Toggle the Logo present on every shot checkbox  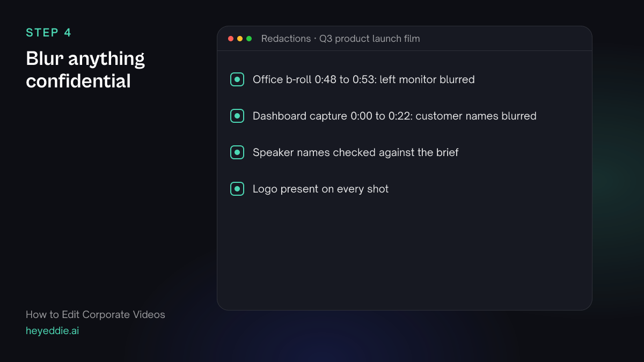[x=237, y=189]
